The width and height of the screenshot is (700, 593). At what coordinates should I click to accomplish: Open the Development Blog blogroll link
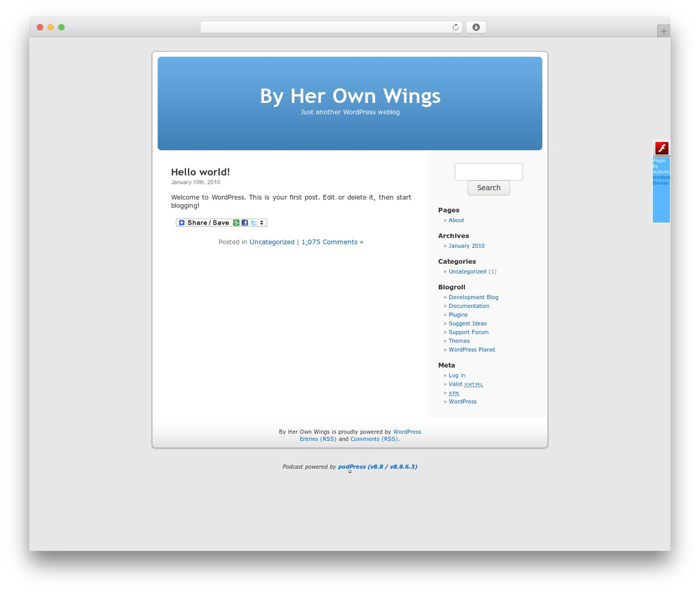click(474, 298)
